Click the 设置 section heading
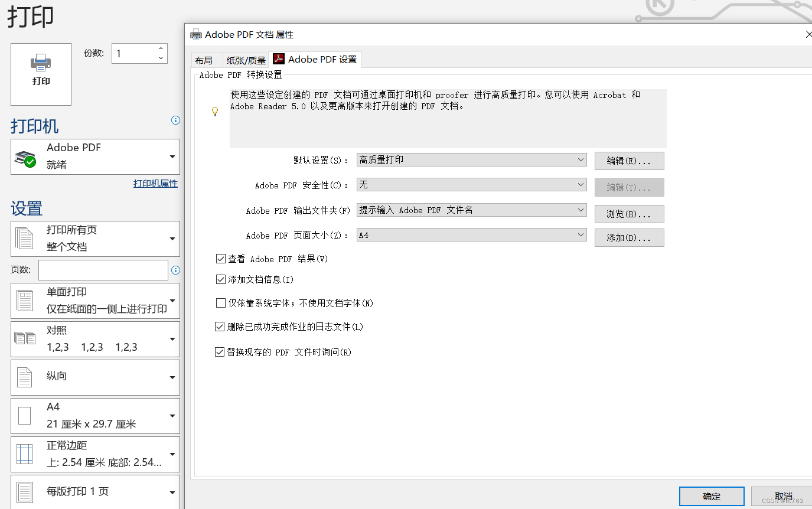This screenshot has width=812, height=509. point(27,208)
